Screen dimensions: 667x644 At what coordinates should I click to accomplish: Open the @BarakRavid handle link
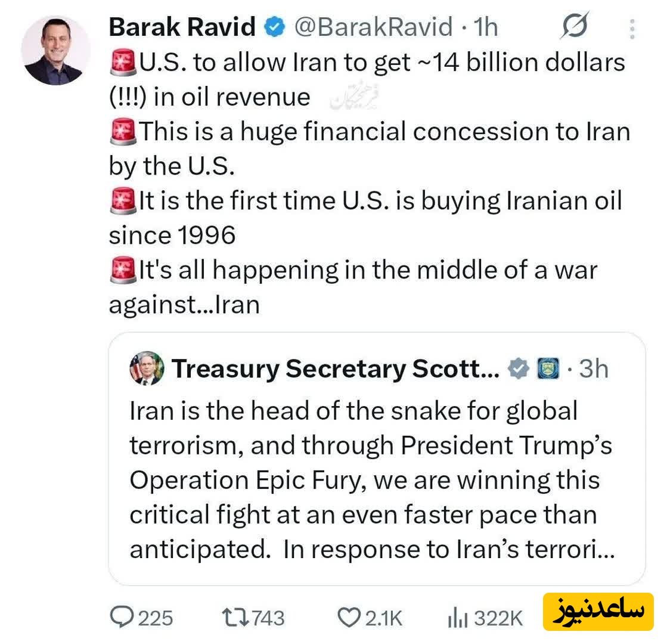coord(374,27)
